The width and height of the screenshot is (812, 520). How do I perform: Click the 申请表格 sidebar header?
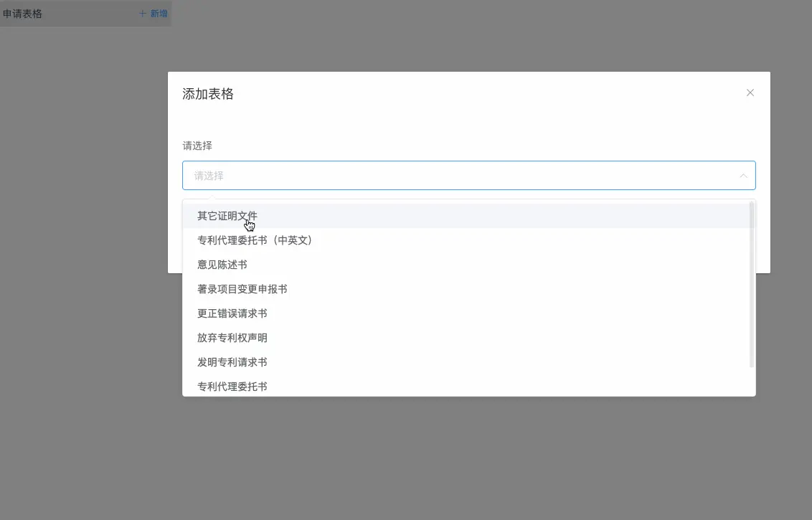pyautogui.click(x=23, y=14)
